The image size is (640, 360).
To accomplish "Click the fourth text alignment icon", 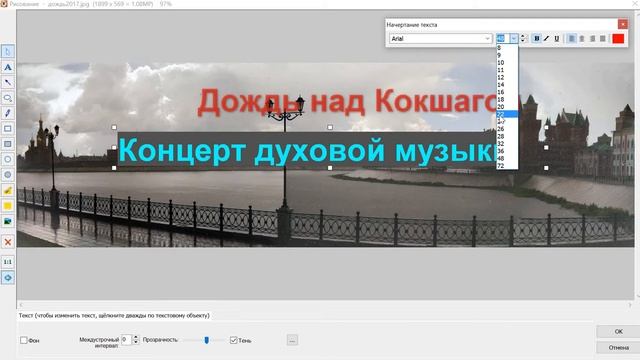I will click(x=602, y=38).
